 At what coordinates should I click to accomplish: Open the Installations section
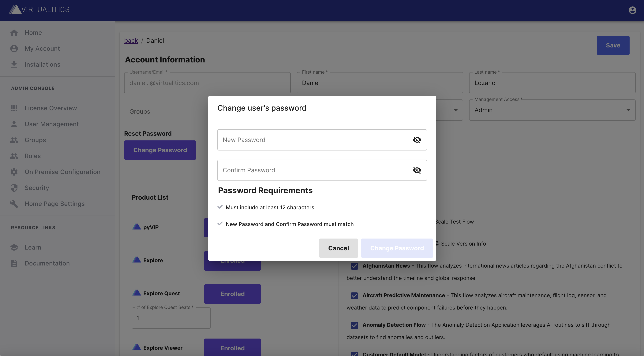point(43,64)
